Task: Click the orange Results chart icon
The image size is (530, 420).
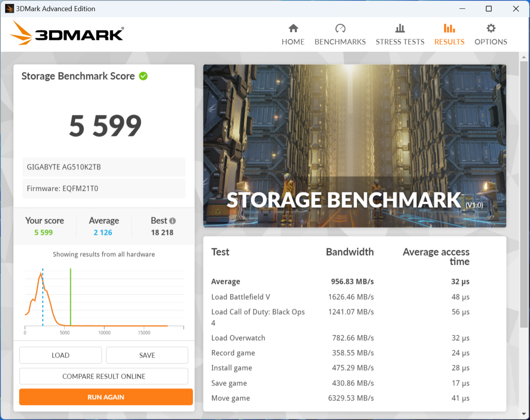Action: [449, 28]
